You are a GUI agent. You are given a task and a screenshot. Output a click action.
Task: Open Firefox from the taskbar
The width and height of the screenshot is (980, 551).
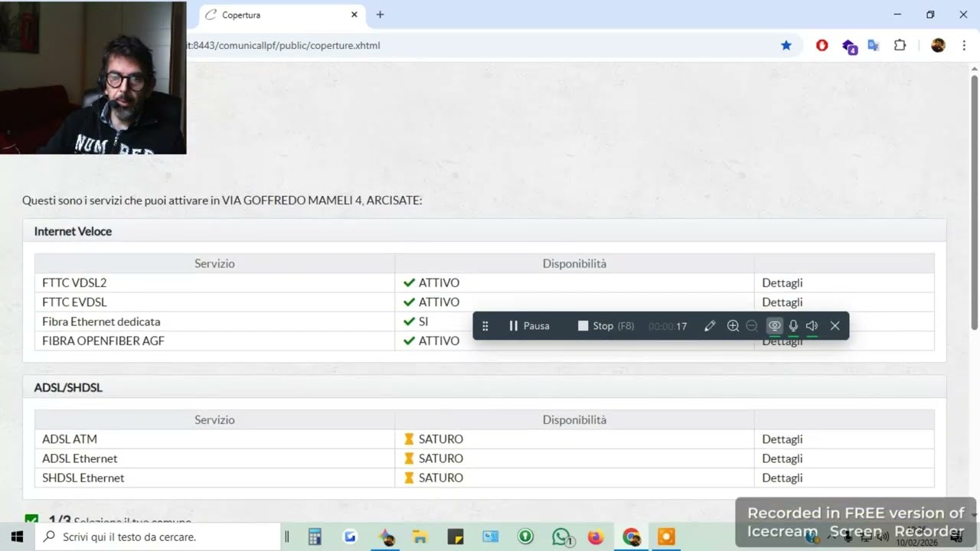596,536
